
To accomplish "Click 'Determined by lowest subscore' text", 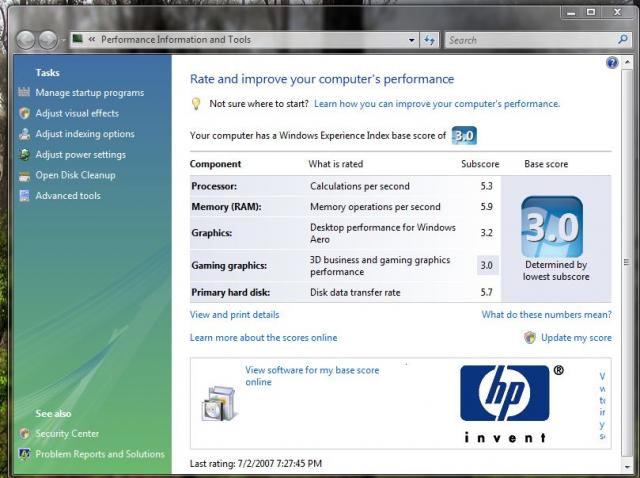I will (556, 271).
